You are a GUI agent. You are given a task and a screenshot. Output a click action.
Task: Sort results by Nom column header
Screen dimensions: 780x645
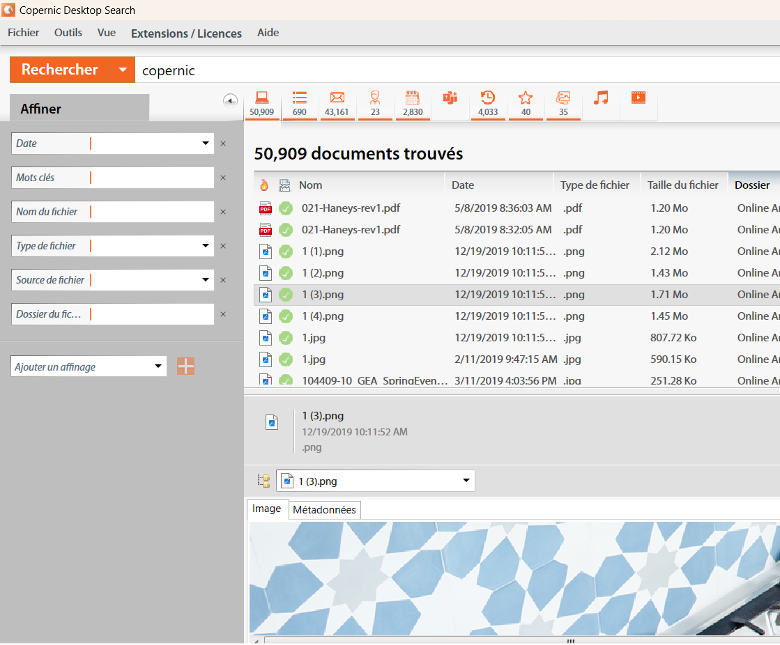click(x=370, y=185)
